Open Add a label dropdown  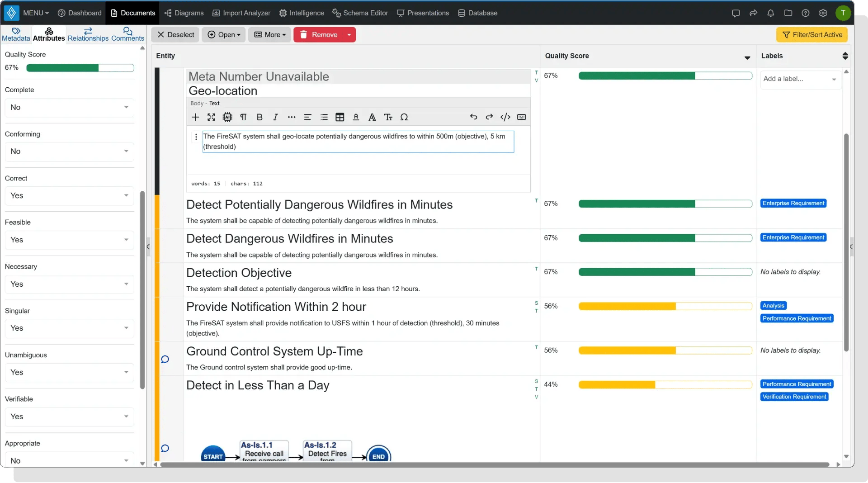point(800,79)
